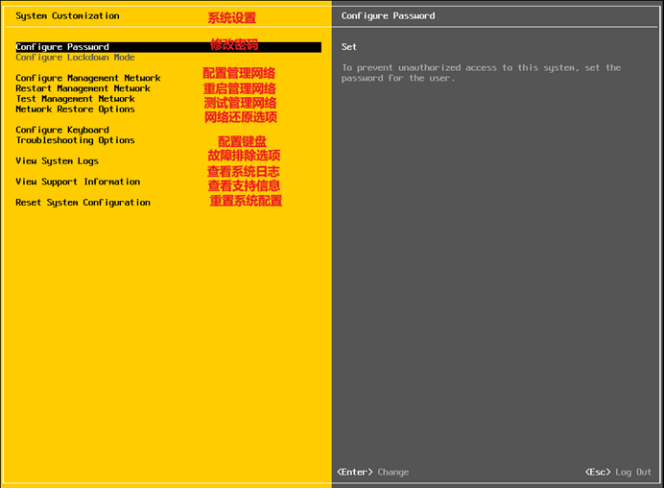Screen dimensions: 664x489
Task: Open Configure Management Network
Action: coord(88,78)
